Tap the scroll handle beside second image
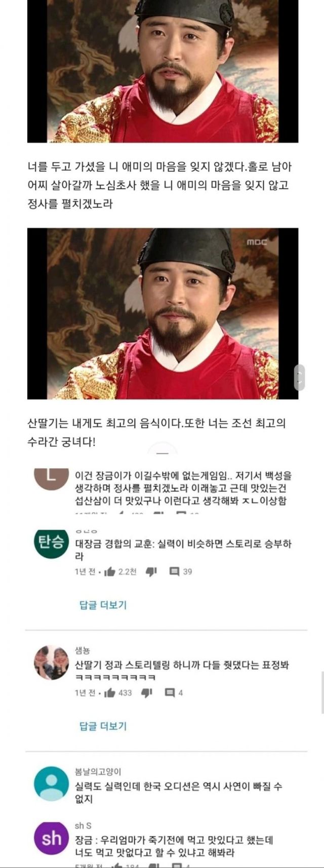This screenshot has width=324, height=868. point(299,378)
